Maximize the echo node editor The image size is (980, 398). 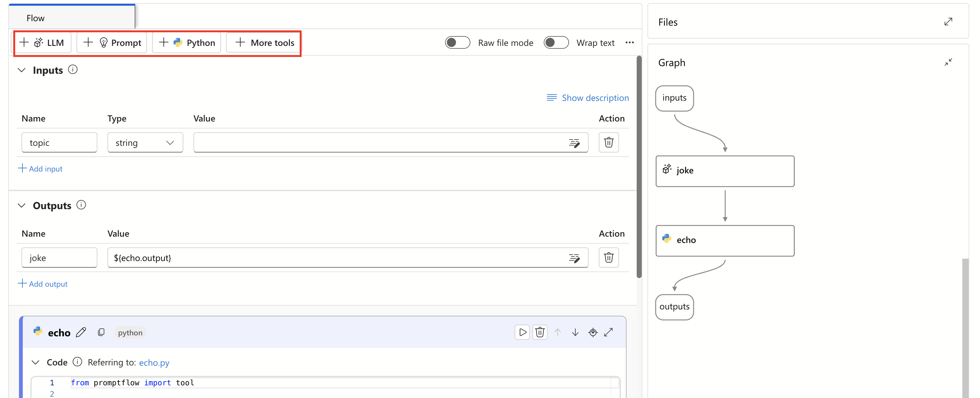tap(609, 332)
